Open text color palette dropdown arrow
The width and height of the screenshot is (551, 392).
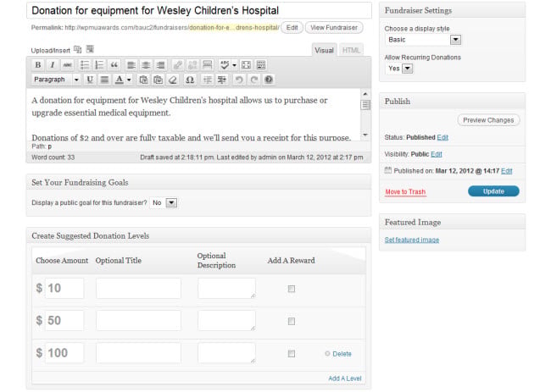(129, 80)
